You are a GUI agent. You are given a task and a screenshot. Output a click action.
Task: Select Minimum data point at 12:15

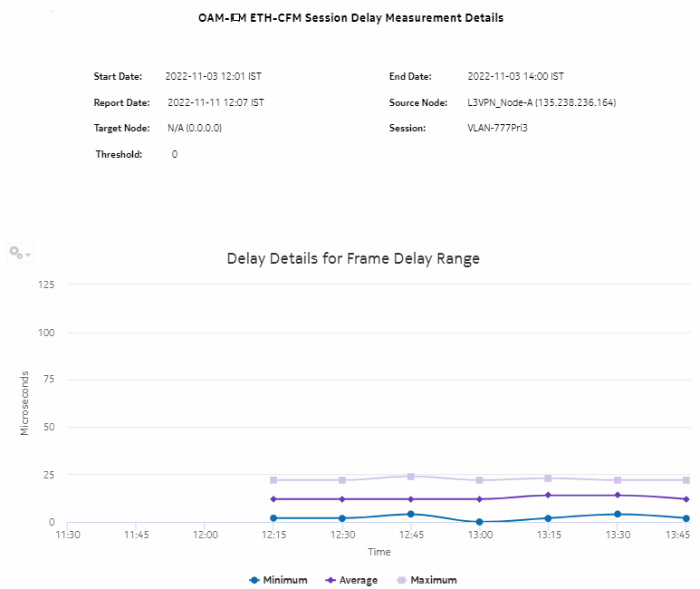point(273,518)
